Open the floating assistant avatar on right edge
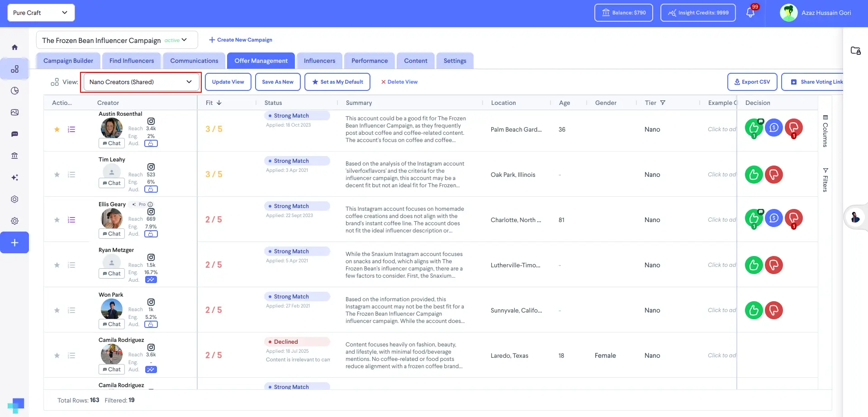 (x=855, y=218)
